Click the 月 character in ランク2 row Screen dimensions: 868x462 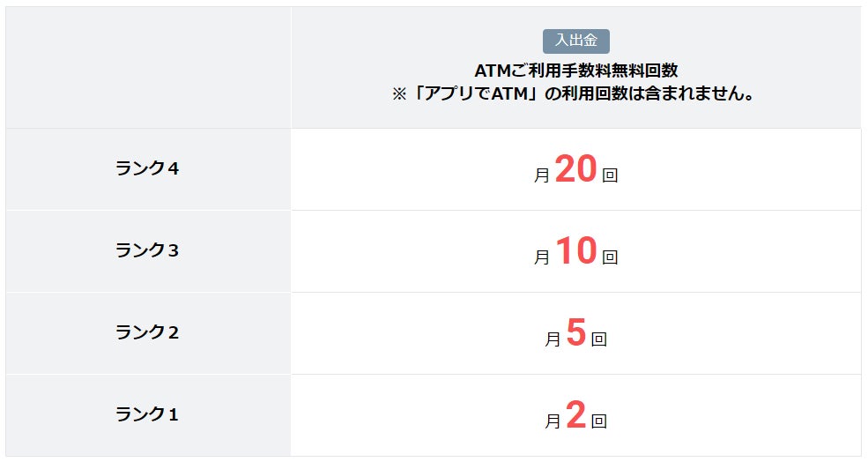(x=553, y=339)
